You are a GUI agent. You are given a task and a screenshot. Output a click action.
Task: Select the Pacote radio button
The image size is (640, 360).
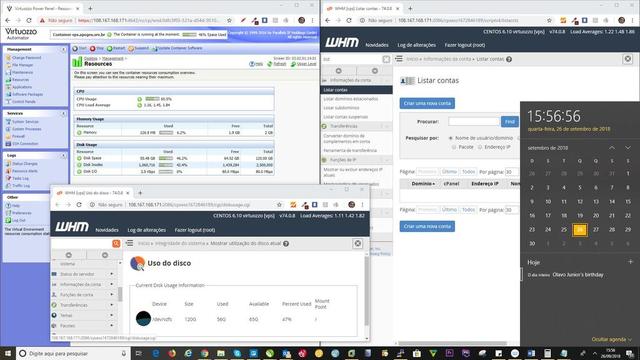click(x=454, y=147)
